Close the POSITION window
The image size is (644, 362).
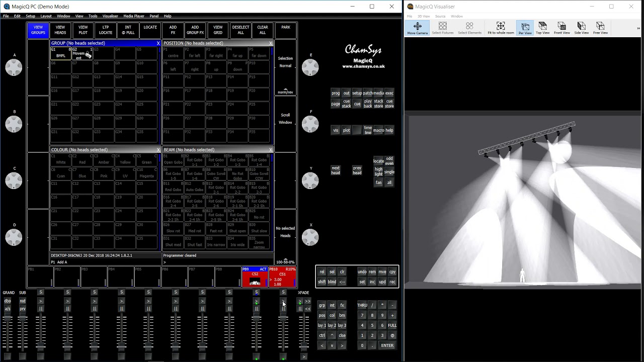tap(270, 43)
